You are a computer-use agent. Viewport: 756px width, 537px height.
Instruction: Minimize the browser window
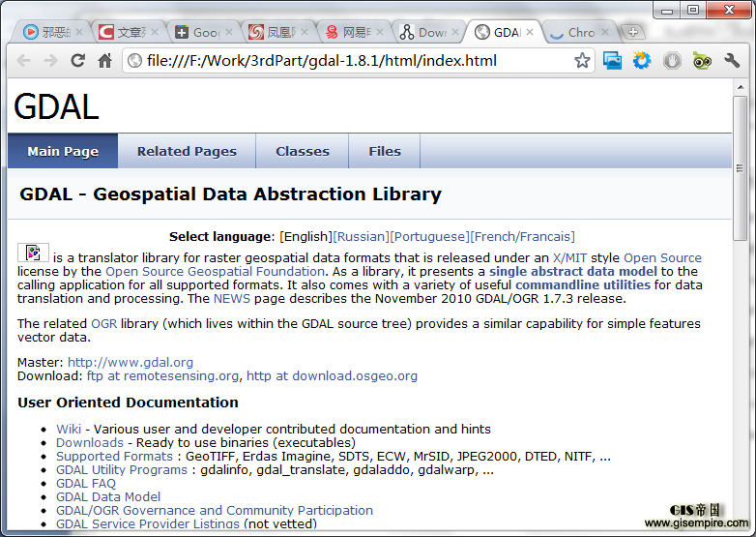[x=667, y=11]
